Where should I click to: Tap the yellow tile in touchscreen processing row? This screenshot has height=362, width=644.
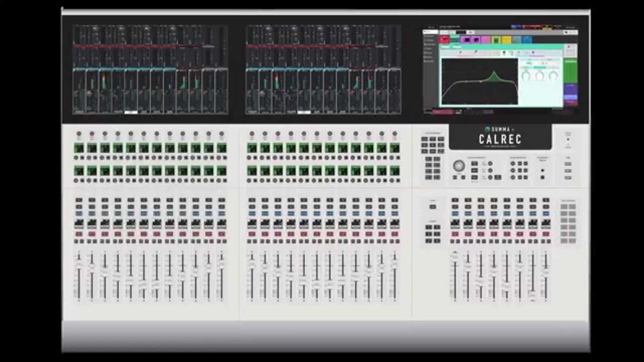tap(507, 40)
